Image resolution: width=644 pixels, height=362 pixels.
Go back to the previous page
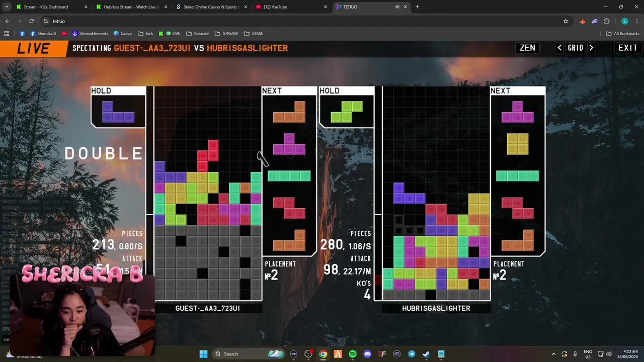[7, 21]
